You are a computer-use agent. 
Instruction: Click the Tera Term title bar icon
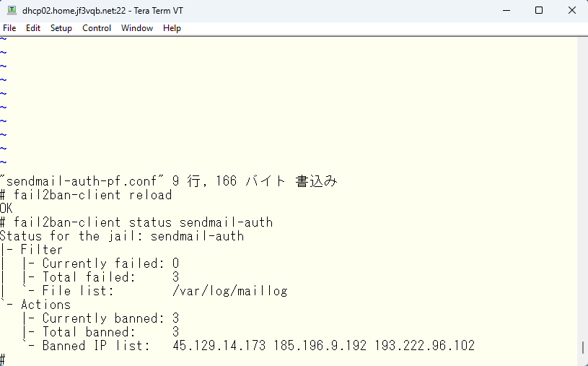click(x=12, y=11)
